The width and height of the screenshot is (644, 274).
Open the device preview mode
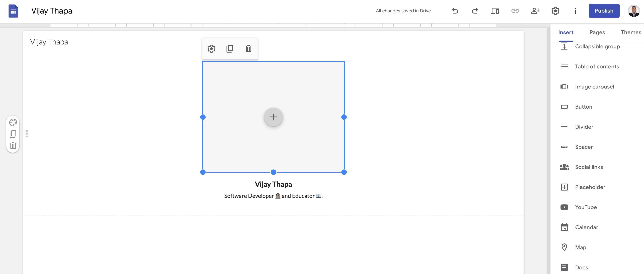(x=495, y=11)
